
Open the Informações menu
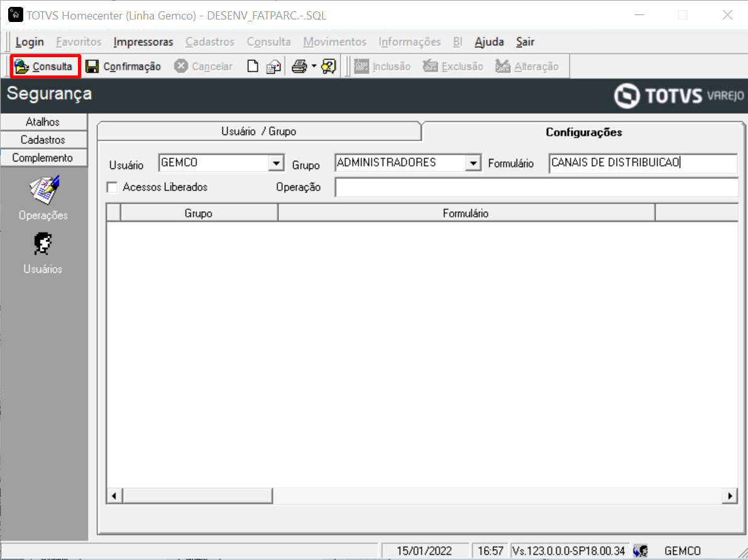click(409, 42)
